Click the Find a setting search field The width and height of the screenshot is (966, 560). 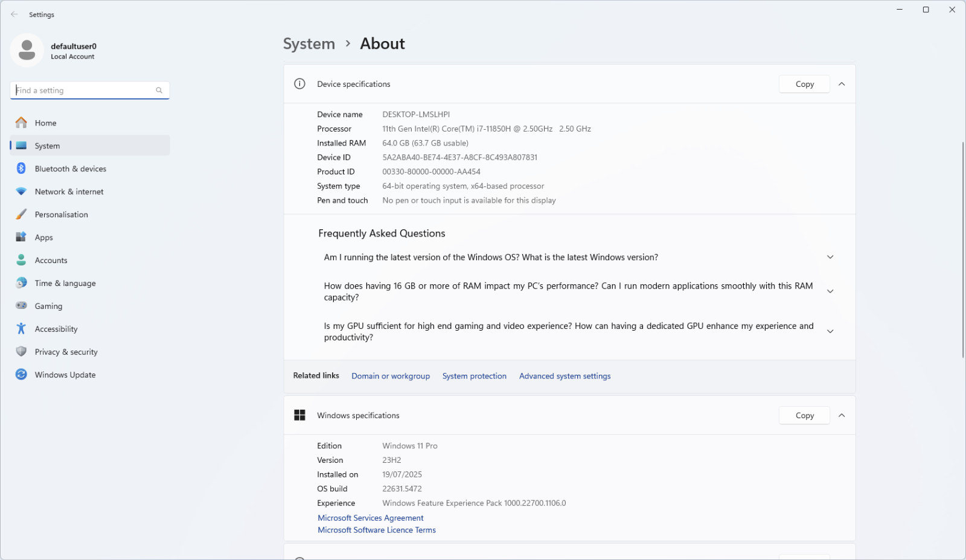coord(90,91)
